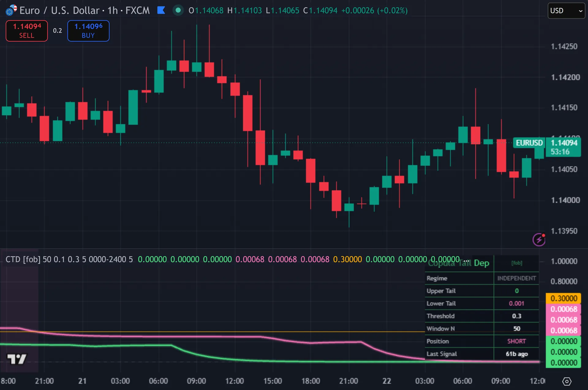This screenshot has width=588, height=390.
Task: Click the current price label with 53:16 countdown
Action: tap(563, 147)
